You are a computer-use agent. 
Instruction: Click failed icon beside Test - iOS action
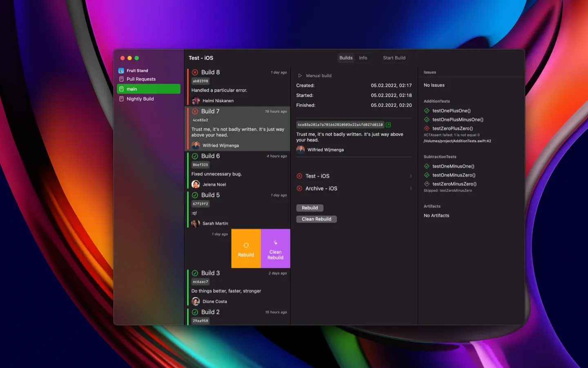pyautogui.click(x=299, y=176)
